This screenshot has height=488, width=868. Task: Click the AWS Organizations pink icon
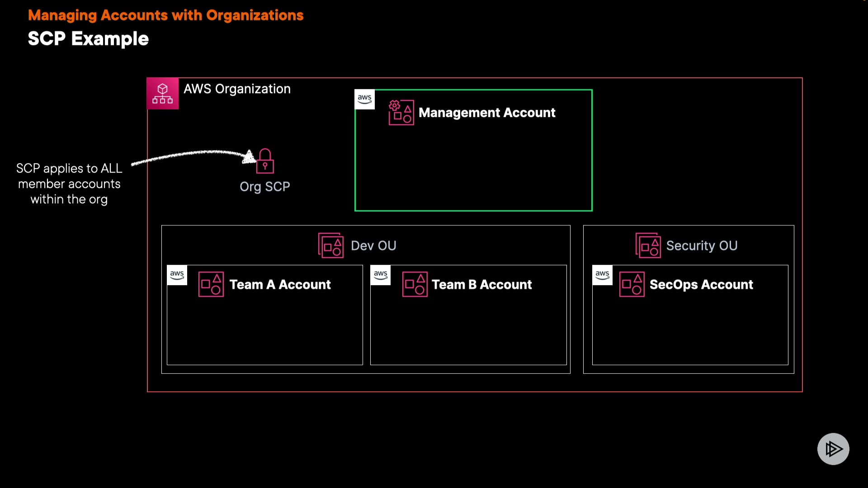(x=162, y=94)
